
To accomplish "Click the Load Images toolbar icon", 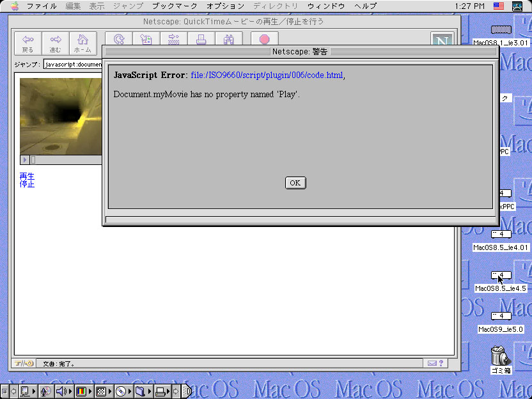I will (x=146, y=39).
